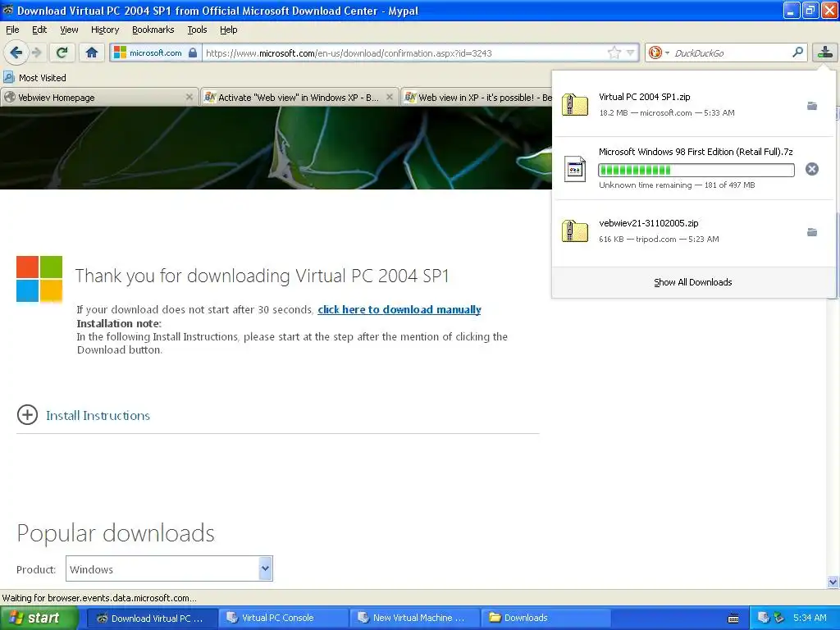Viewport: 840px width, 630px height.
Task: Reload the current page
Action: pos(62,52)
